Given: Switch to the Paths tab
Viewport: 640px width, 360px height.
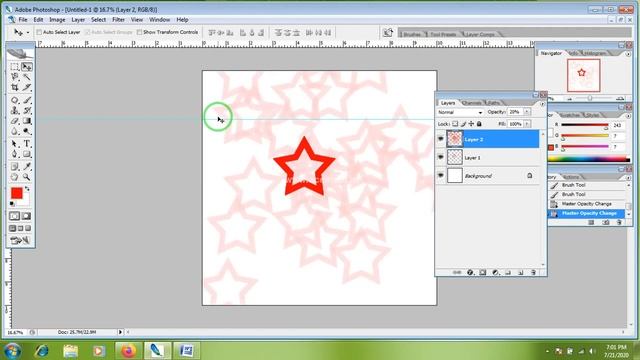Looking at the screenshot, I should point(493,103).
